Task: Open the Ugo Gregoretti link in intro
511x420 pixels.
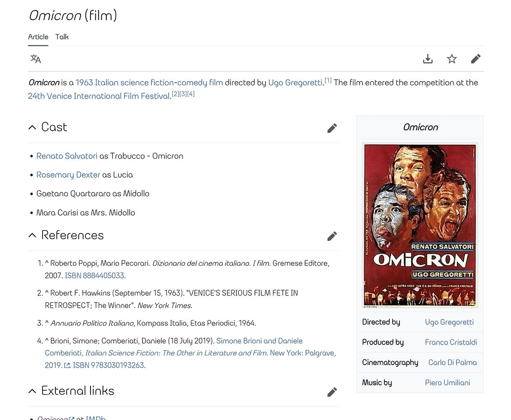Action: 295,83
